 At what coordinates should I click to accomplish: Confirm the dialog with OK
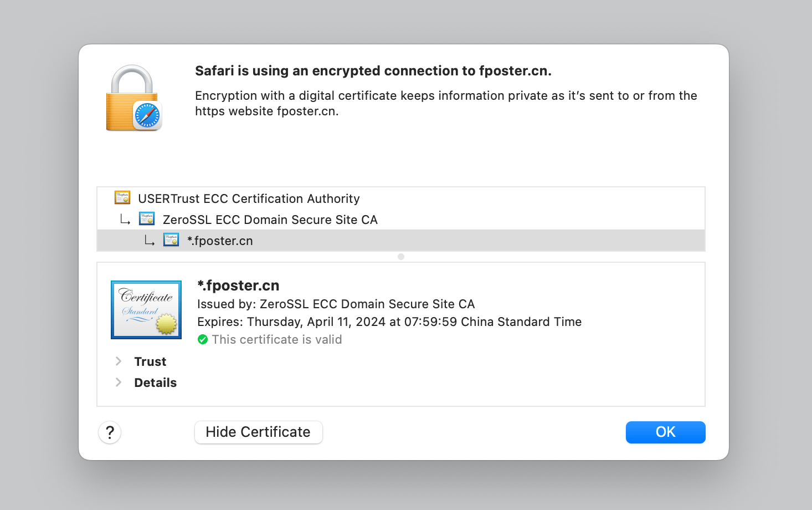665,432
